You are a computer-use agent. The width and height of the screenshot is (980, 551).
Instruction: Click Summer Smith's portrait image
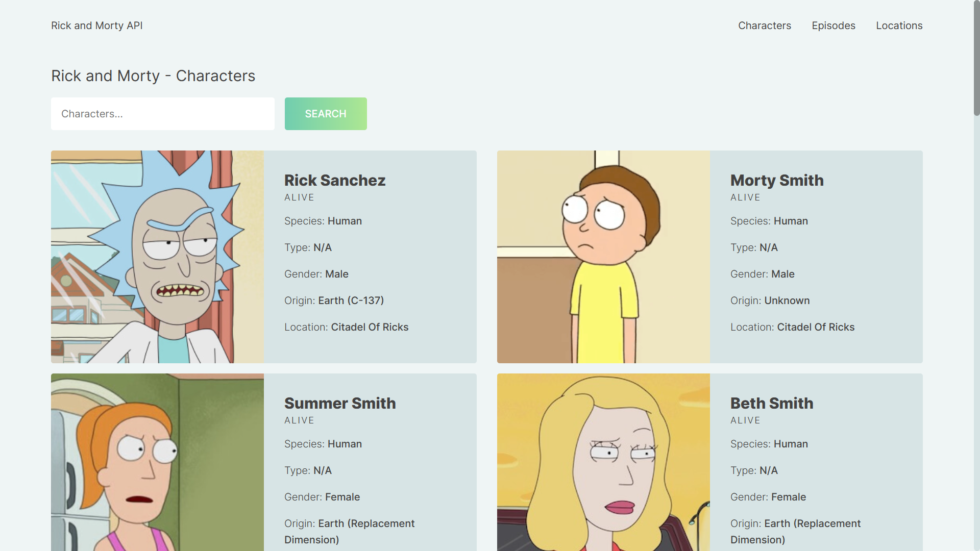[x=157, y=462]
